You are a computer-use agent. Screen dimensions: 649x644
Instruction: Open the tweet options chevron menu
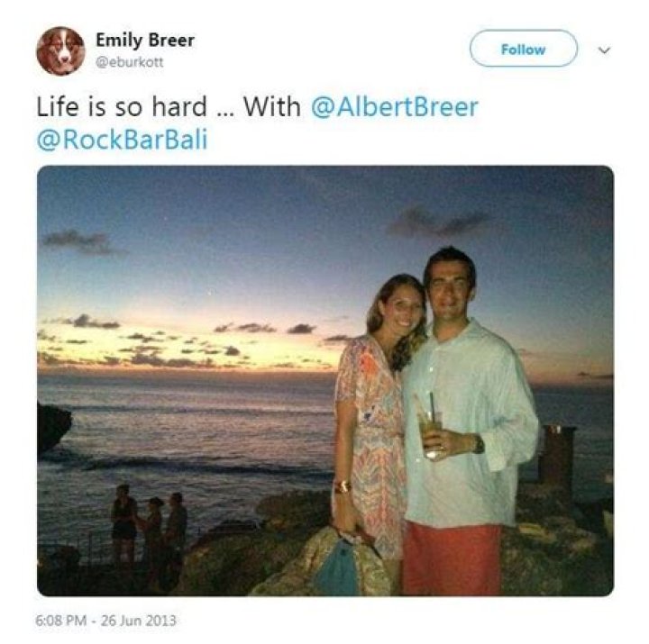tap(604, 50)
